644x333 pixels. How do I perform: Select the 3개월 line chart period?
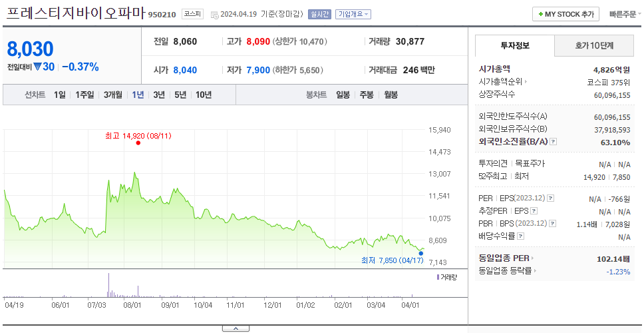113,95
